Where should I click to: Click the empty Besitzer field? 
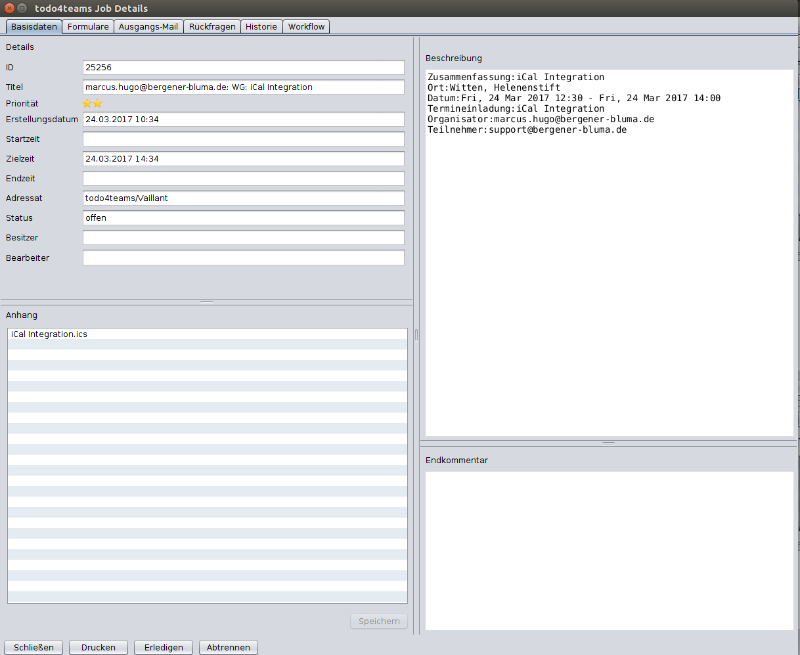coord(244,238)
